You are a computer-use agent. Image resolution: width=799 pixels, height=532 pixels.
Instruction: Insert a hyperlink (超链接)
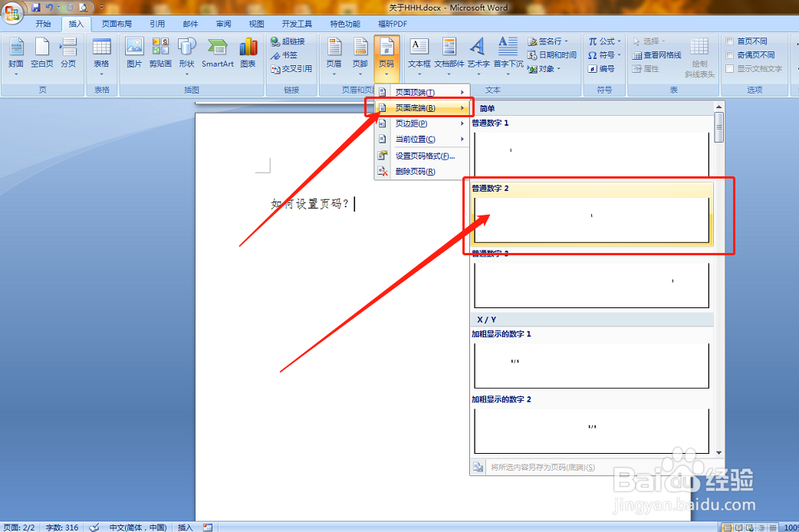click(x=288, y=41)
